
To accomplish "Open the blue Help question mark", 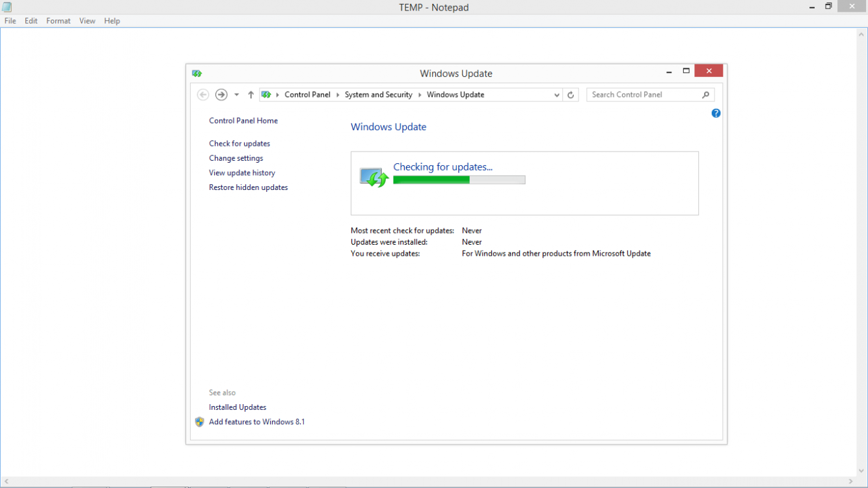I will tap(716, 113).
